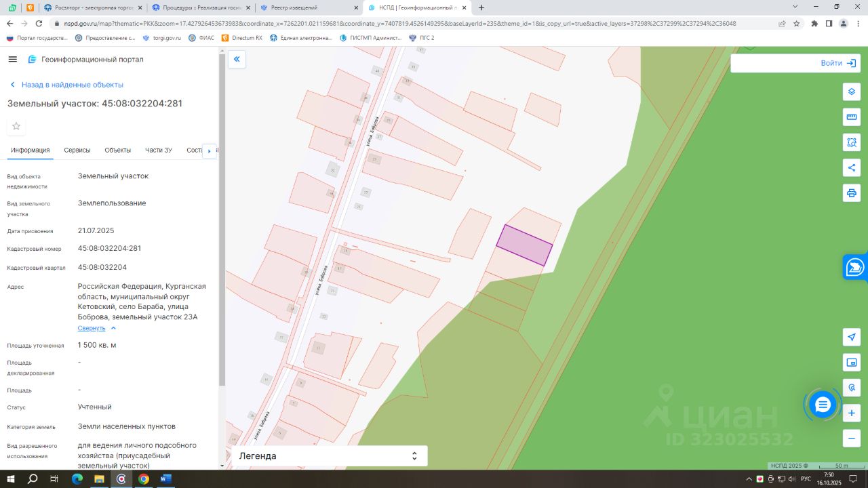Bookmark this page with the star icon
The width and height of the screenshot is (868, 488).
point(796,23)
